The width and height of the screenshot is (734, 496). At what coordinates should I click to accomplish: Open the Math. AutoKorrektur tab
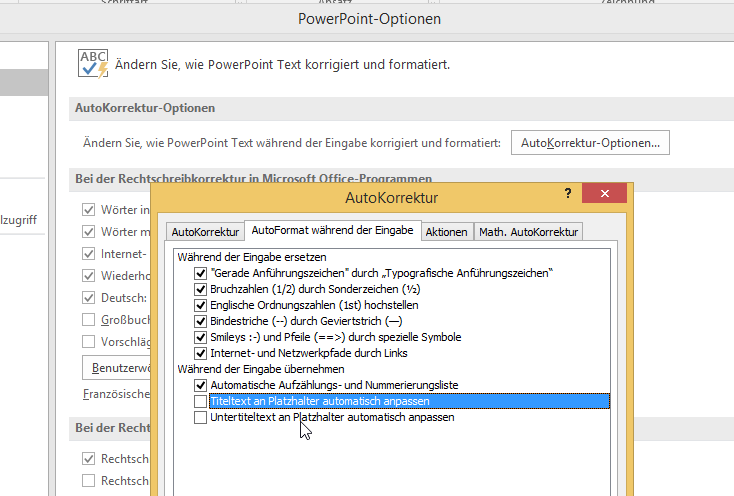click(x=528, y=232)
